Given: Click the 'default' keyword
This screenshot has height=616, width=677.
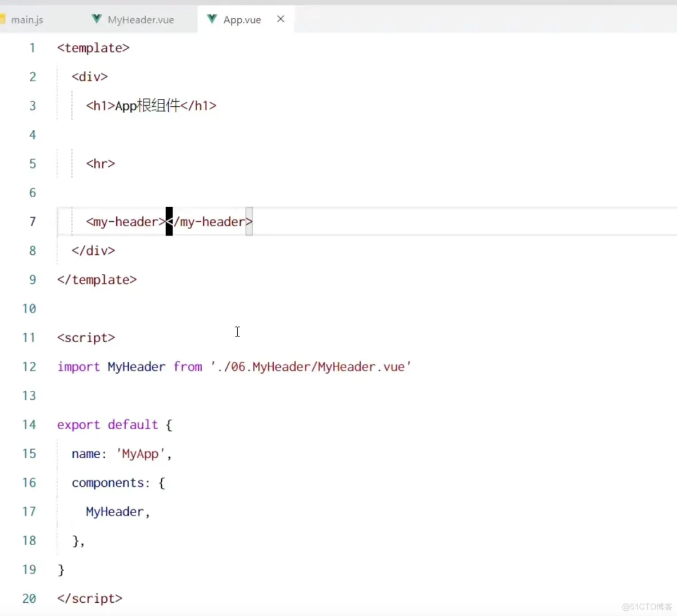Looking at the screenshot, I should click(x=133, y=425).
